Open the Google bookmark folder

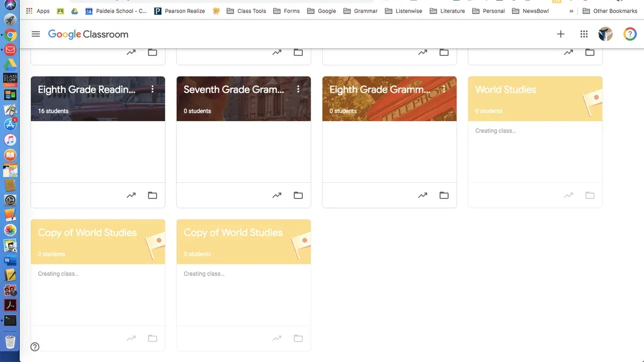tap(321, 11)
